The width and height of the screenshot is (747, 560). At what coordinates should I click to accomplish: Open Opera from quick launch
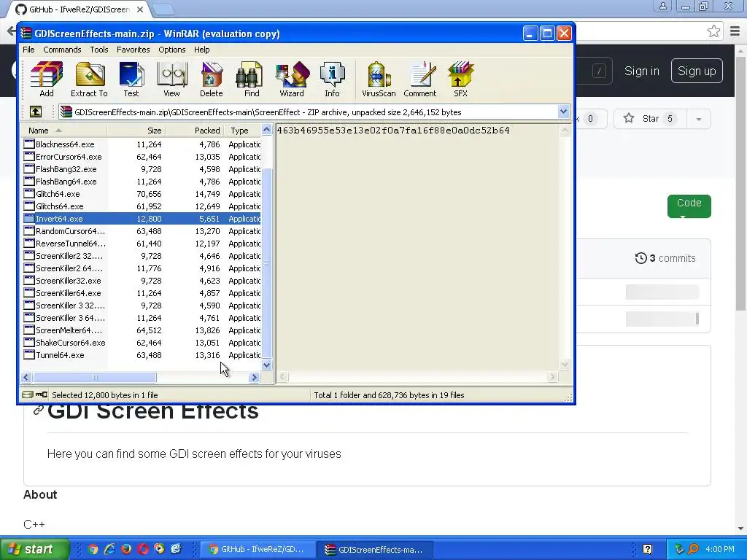coord(143,549)
